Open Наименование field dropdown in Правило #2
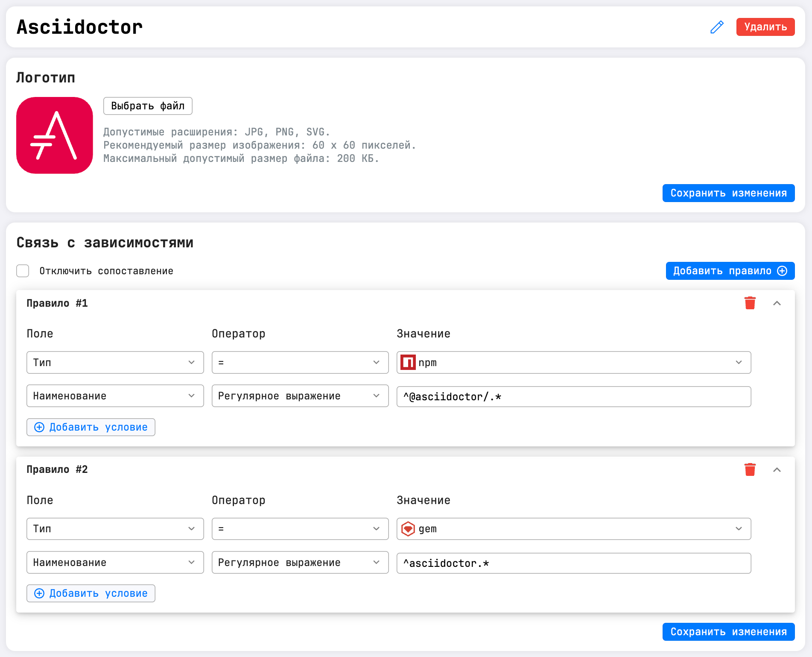The width and height of the screenshot is (812, 657). click(x=115, y=562)
